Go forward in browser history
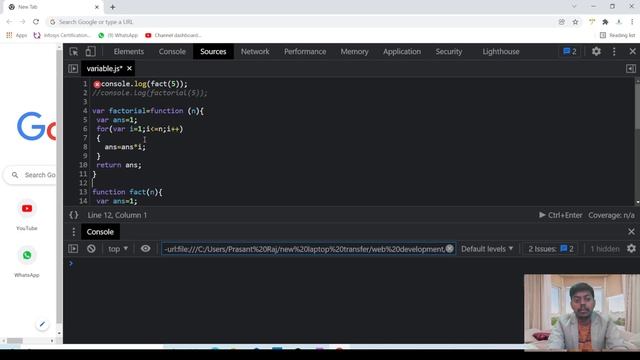This screenshot has height=360, width=640. [x=22, y=22]
